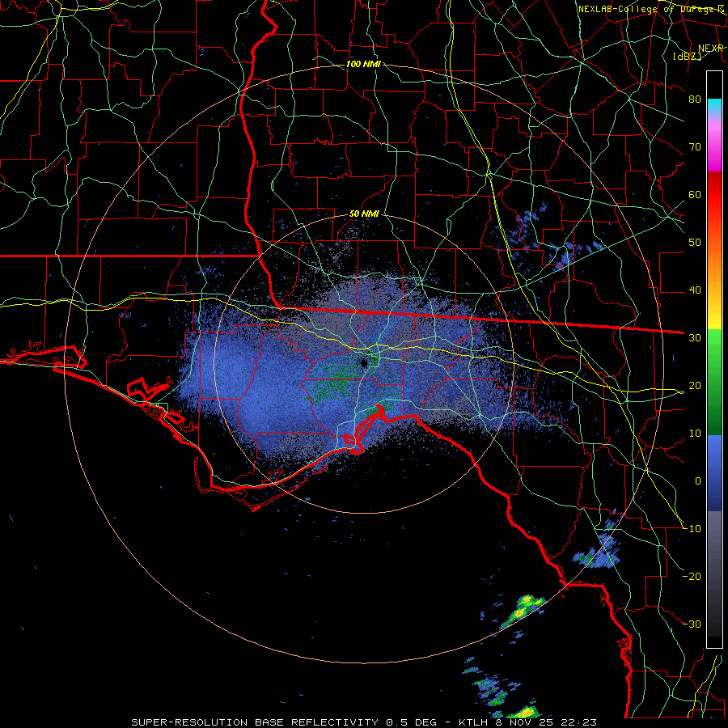This screenshot has height=728, width=728.
Task: Select the 60 value on dBZ scale
Action: click(x=695, y=194)
